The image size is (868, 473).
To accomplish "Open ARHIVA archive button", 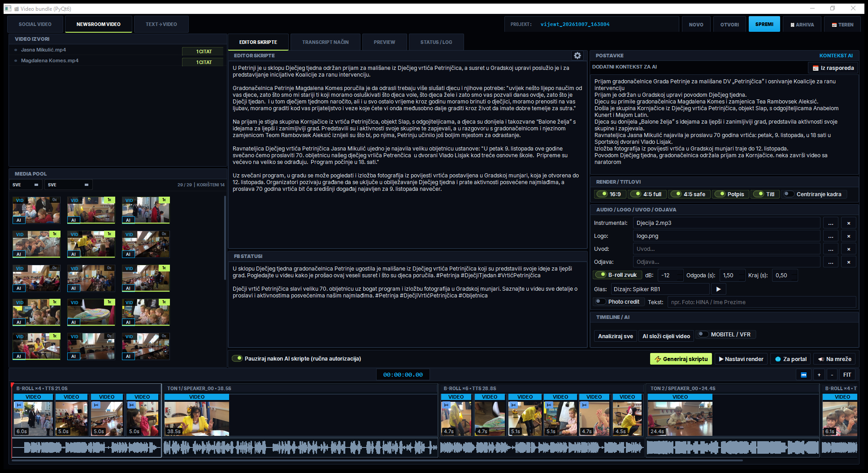I will pos(802,25).
